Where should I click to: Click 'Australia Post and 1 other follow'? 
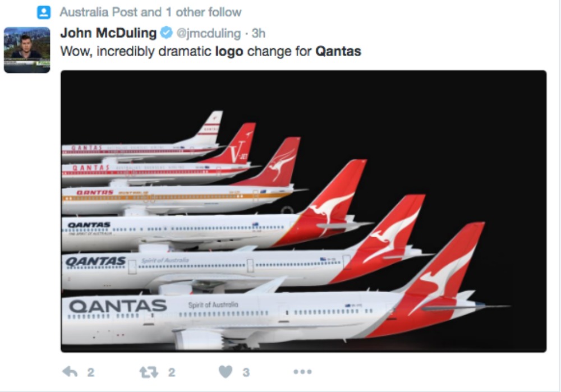pos(150,12)
